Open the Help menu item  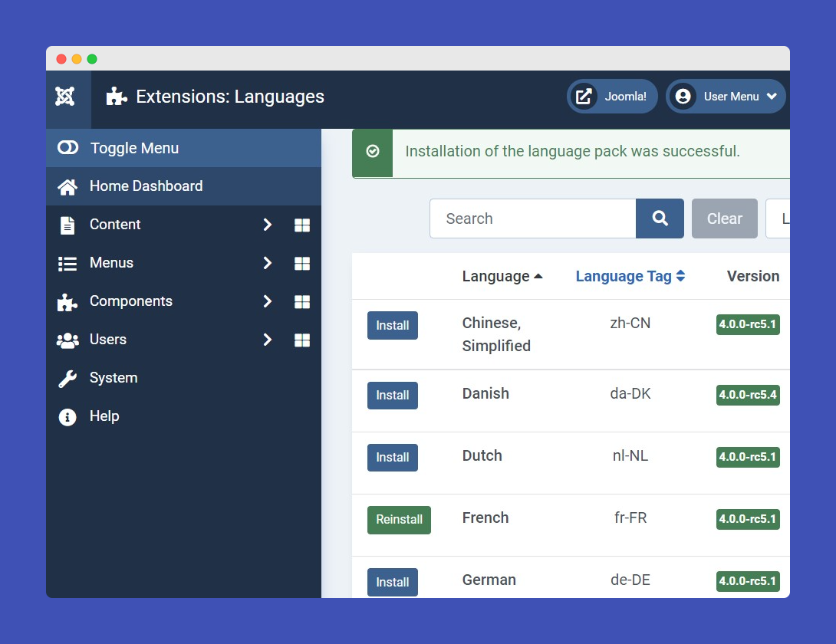click(104, 416)
